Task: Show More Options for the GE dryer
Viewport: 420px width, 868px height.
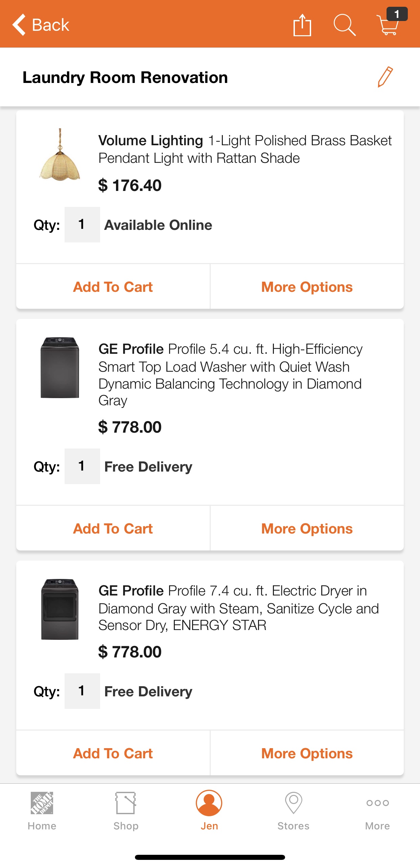Action: point(307,753)
